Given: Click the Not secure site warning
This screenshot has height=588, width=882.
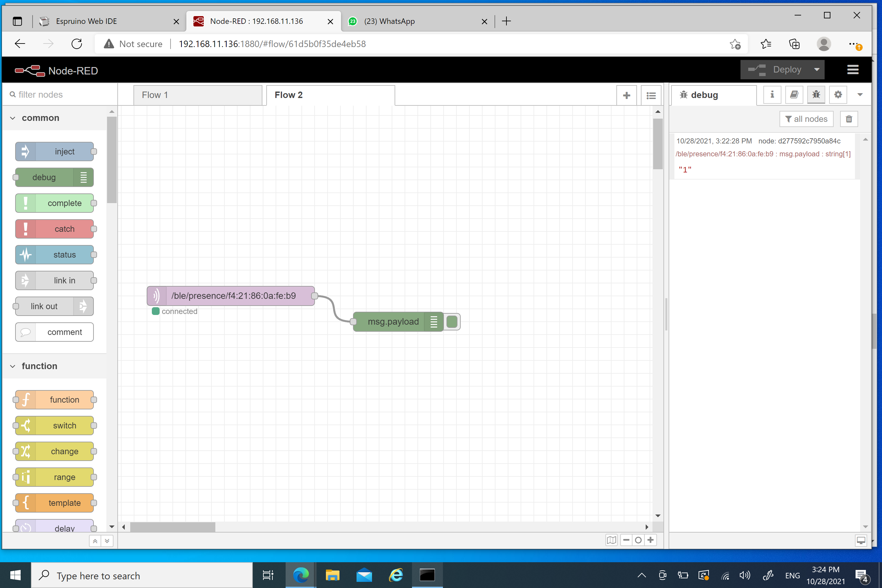Looking at the screenshot, I should click(x=133, y=44).
